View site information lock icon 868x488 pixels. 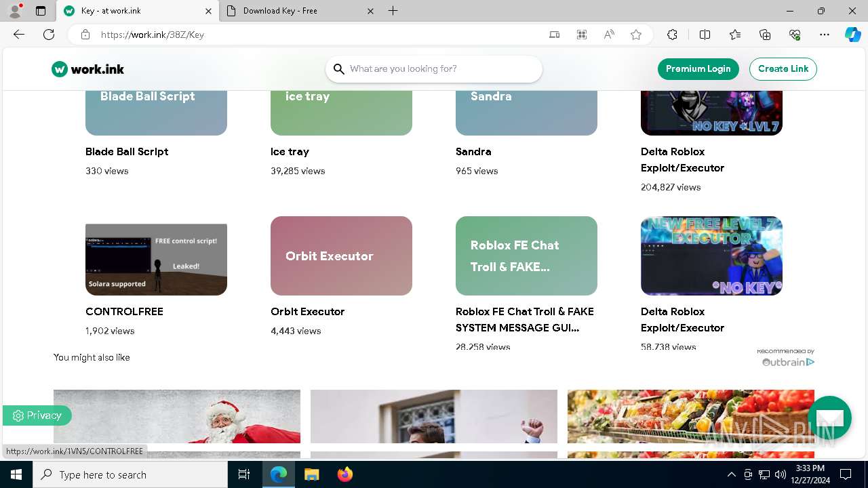point(85,35)
